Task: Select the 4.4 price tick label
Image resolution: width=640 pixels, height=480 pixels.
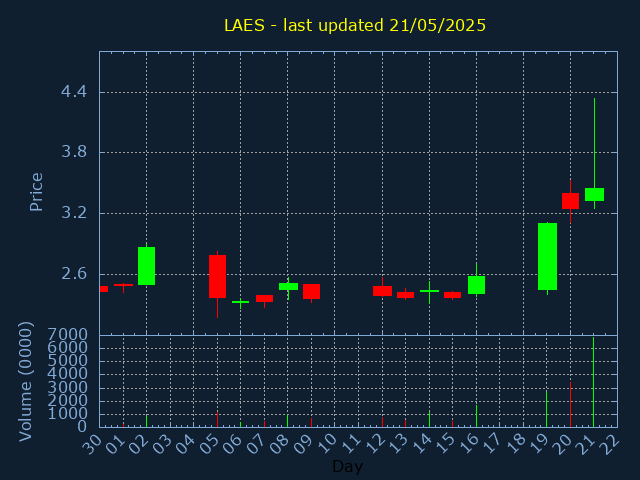Action: click(x=74, y=91)
